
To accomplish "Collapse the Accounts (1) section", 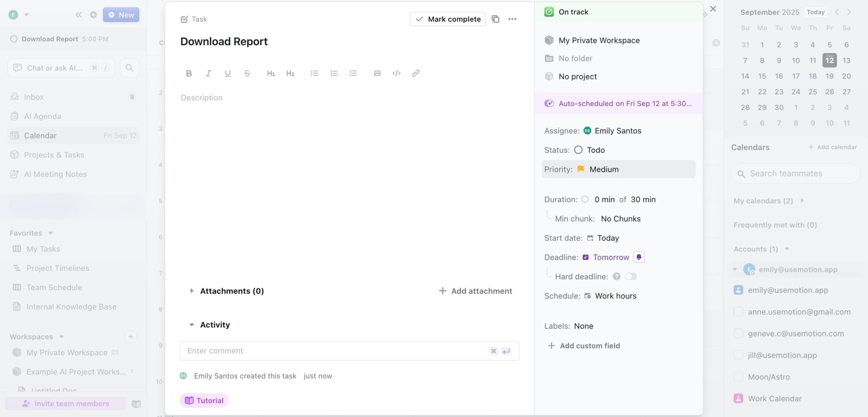I will click(787, 249).
